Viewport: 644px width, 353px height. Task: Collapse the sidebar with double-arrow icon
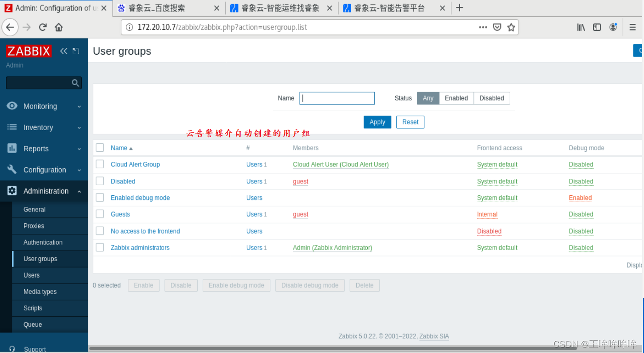coord(63,51)
